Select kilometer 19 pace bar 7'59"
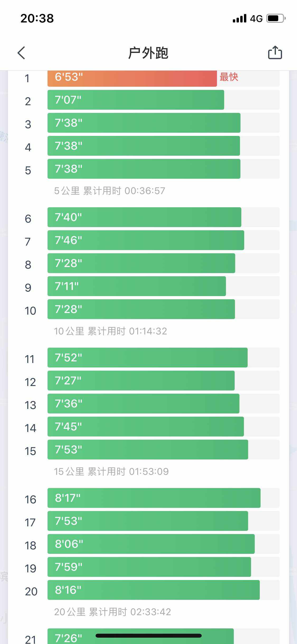297x644 pixels. click(149, 567)
